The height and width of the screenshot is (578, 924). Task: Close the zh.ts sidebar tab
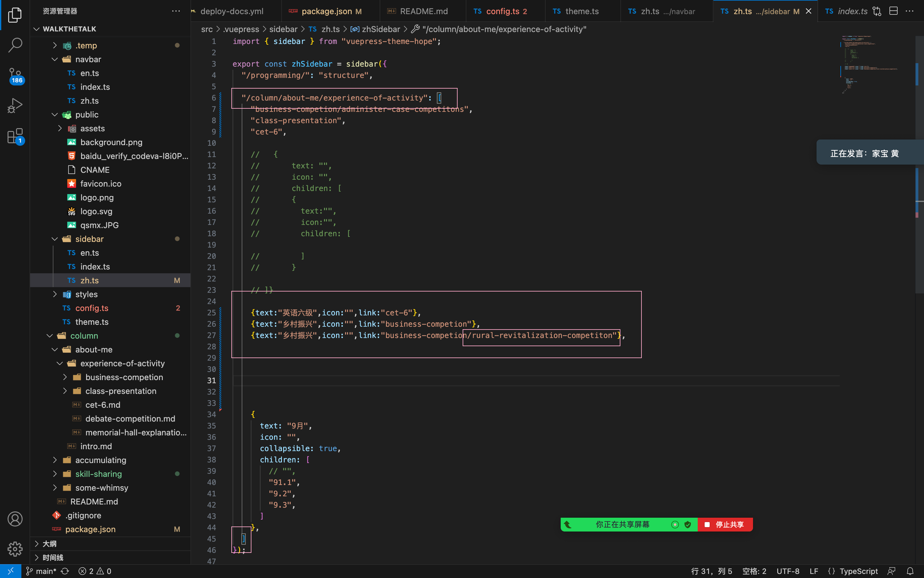(808, 11)
